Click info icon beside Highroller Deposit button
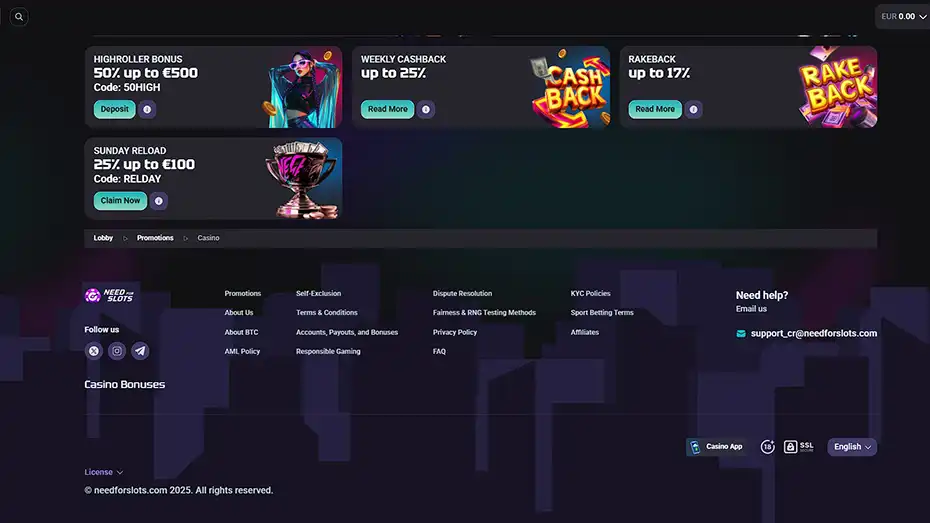Image resolution: width=930 pixels, height=523 pixels. (147, 110)
